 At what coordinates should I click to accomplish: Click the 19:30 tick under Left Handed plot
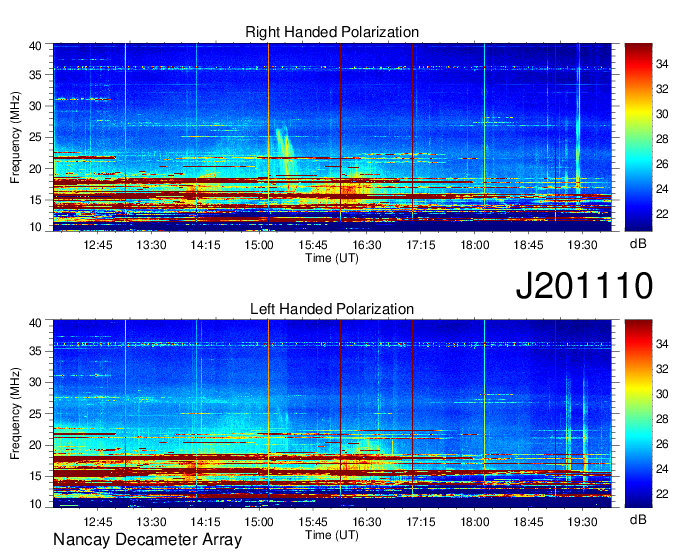[x=582, y=522]
